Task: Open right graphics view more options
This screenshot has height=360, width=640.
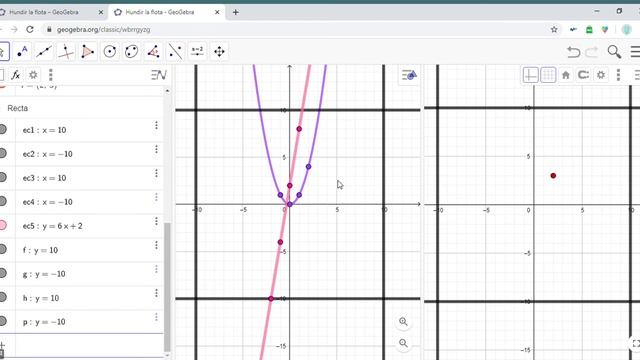Action: click(x=618, y=75)
